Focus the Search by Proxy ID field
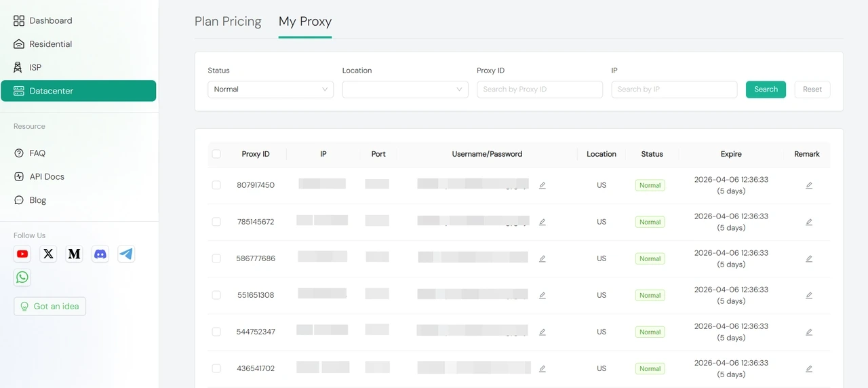This screenshot has width=868, height=388. [540, 90]
